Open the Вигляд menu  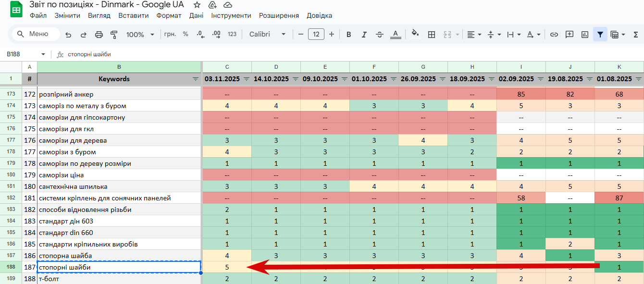99,15
